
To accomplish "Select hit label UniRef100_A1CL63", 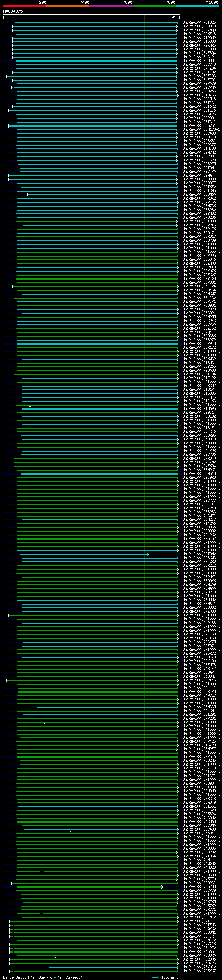I will tap(199, 401).
